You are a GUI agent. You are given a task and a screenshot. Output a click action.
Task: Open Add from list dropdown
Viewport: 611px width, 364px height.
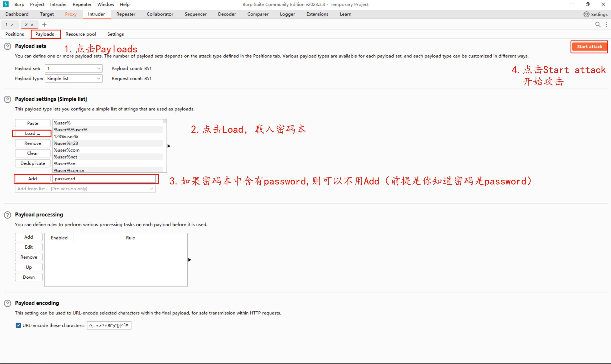tap(85, 189)
